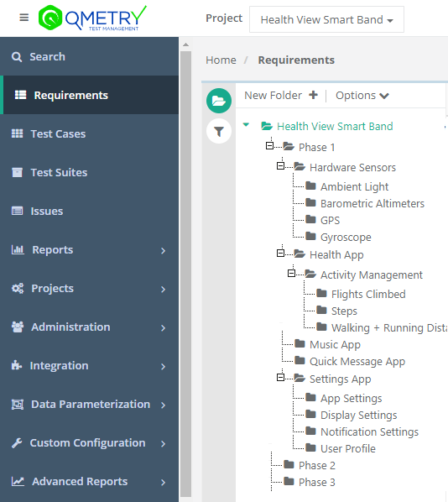This screenshot has height=502, width=448.
Task: Open the Project selection dropdown
Action: click(326, 19)
